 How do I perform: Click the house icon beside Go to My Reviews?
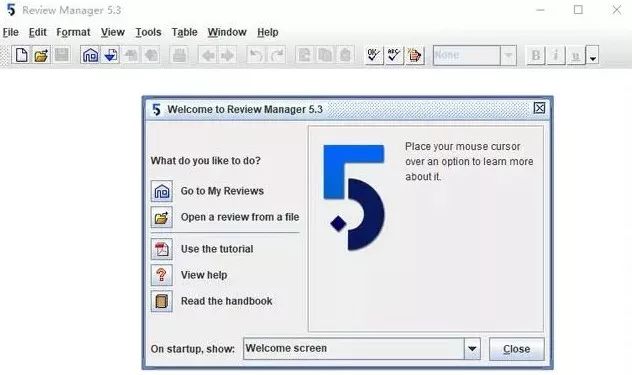(162, 191)
